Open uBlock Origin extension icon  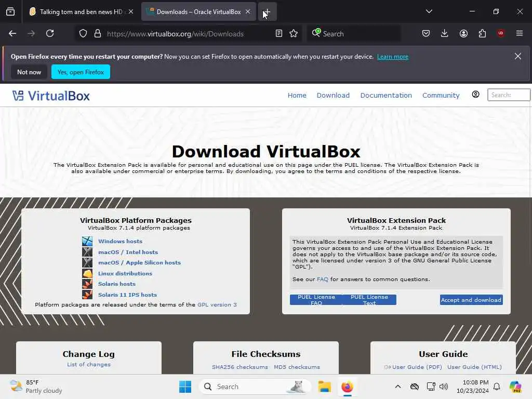501,33
